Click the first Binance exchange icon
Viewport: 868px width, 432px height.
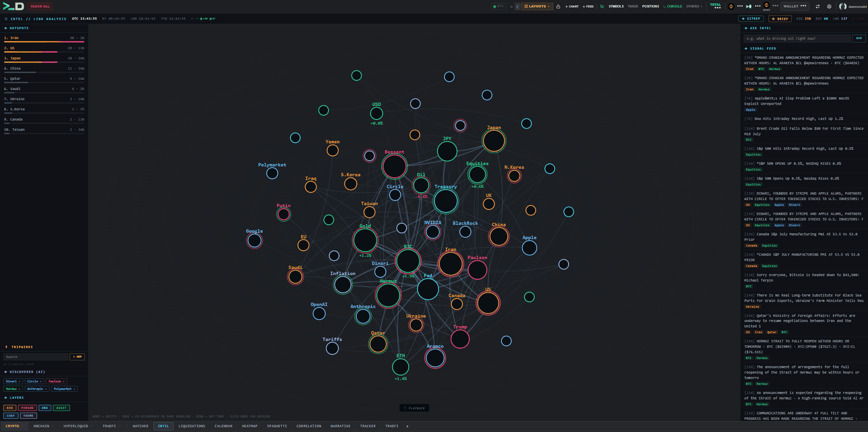[x=731, y=6]
